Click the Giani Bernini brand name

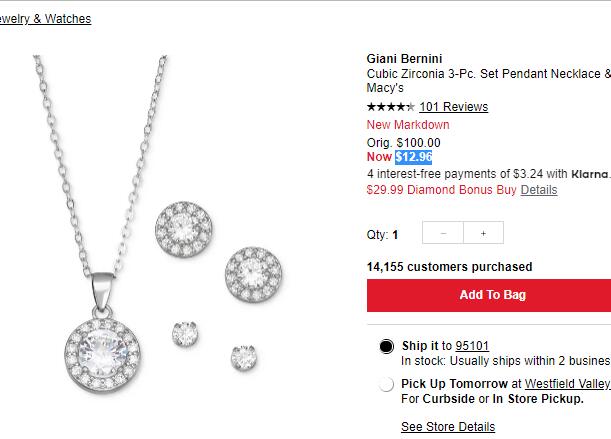(404, 57)
